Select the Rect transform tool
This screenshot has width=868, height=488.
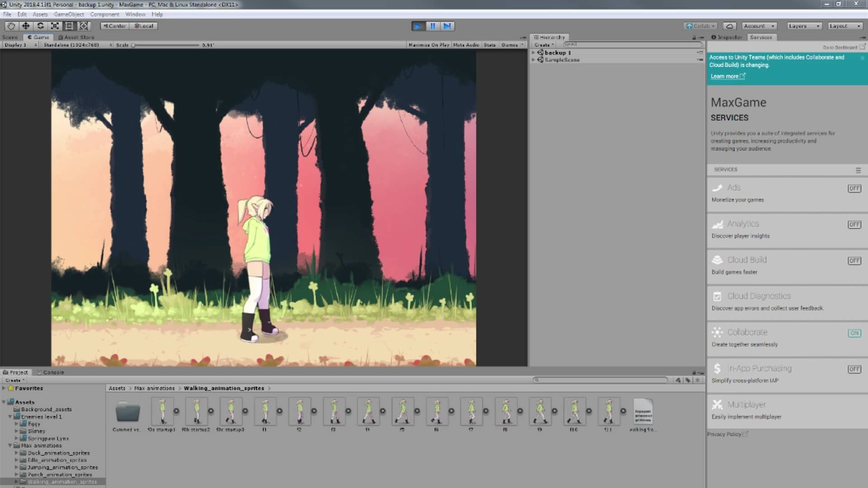[x=70, y=26]
